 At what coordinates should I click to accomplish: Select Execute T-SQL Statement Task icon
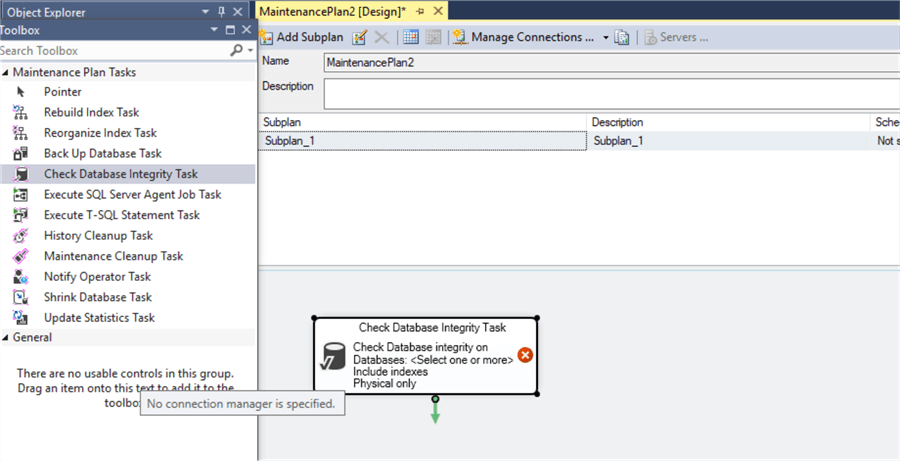[20, 215]
